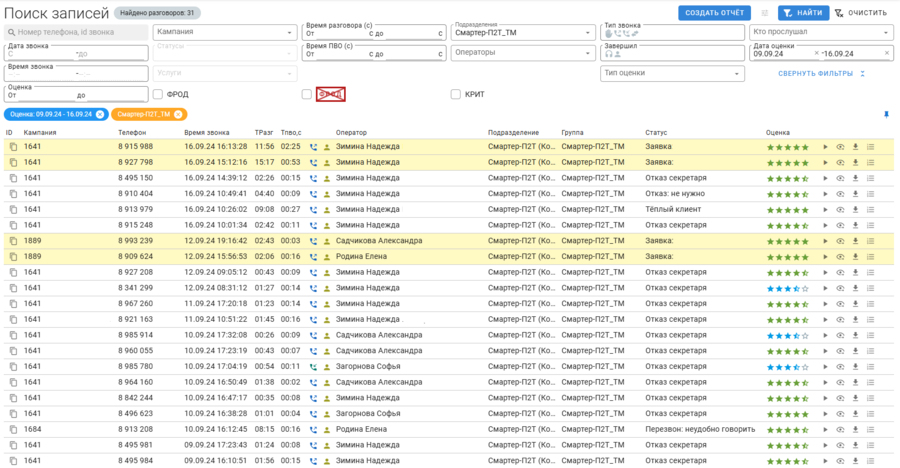Viewport: 900px width, 468px height.
Task: Play the recording for phone 8 993 239
Action: click(825, 241)
